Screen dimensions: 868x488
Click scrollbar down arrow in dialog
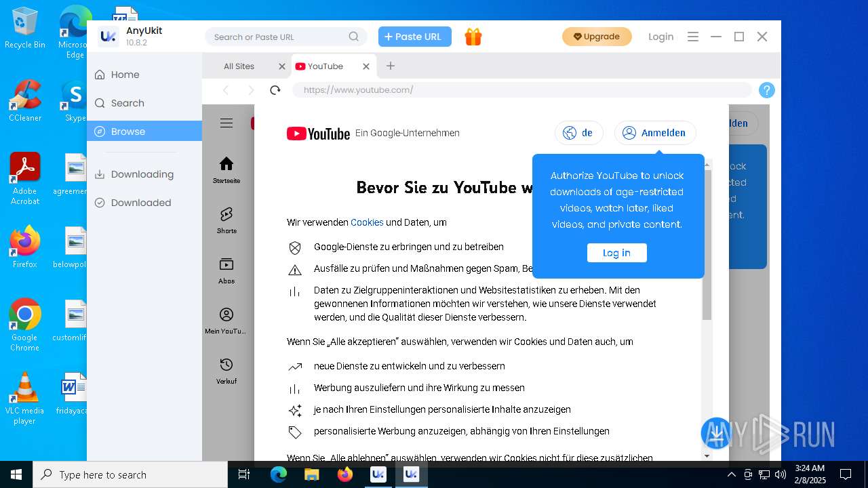[x=707, y=456]
